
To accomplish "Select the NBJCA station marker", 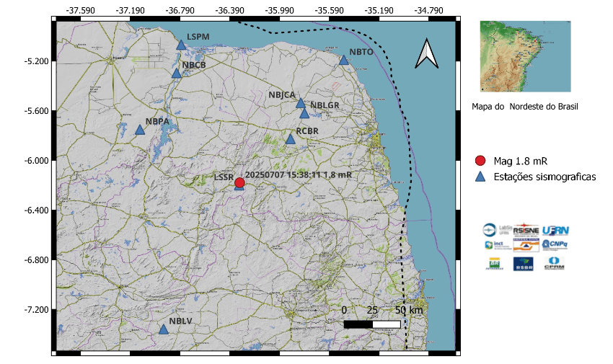I will pyautogui.click(x=301, y=103).
